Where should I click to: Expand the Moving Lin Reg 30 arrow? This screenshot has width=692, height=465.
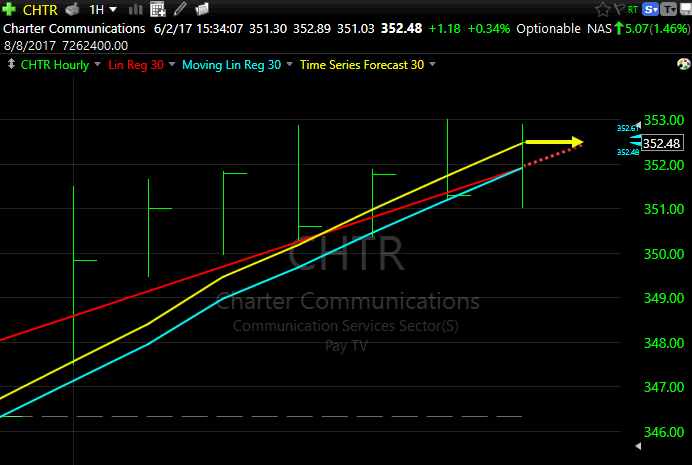(x=290, y=65)
